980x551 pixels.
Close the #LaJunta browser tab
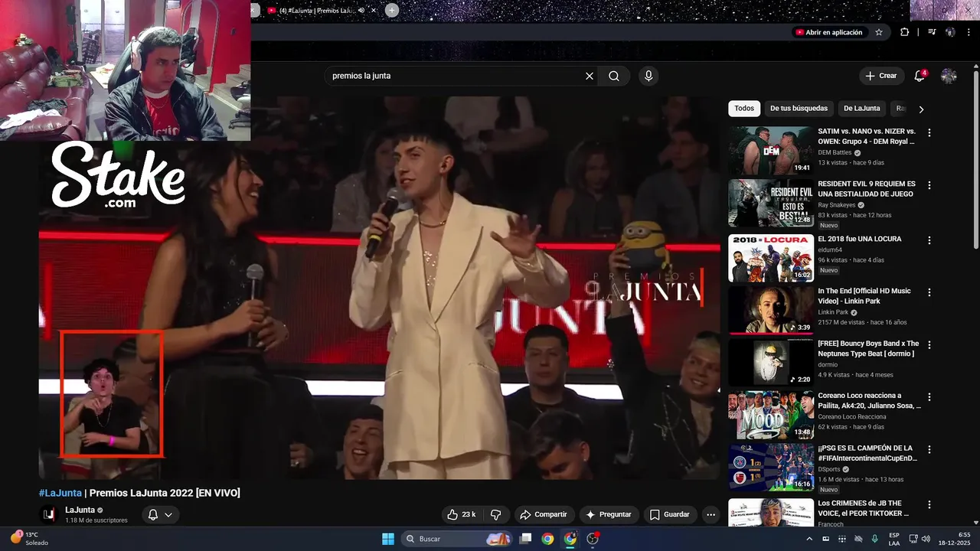point(374,10)
